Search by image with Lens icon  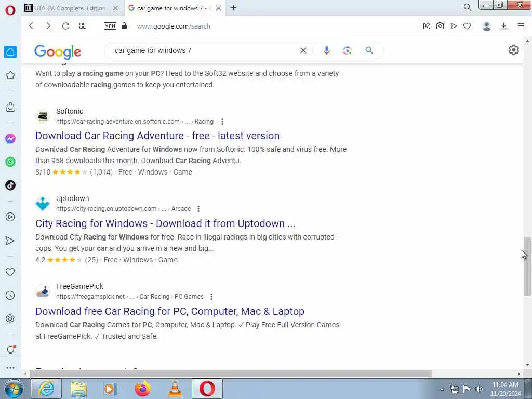[348, 50]
